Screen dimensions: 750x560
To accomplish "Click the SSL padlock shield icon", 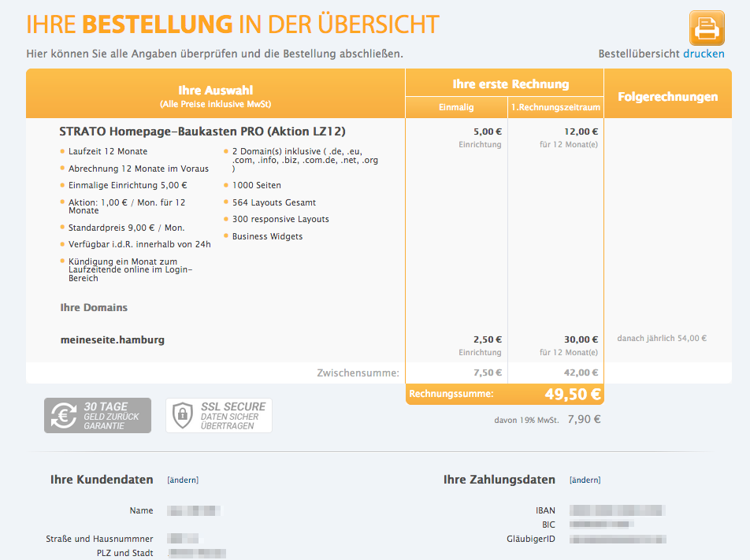I will pyautogui.click(x=183, y=415).
